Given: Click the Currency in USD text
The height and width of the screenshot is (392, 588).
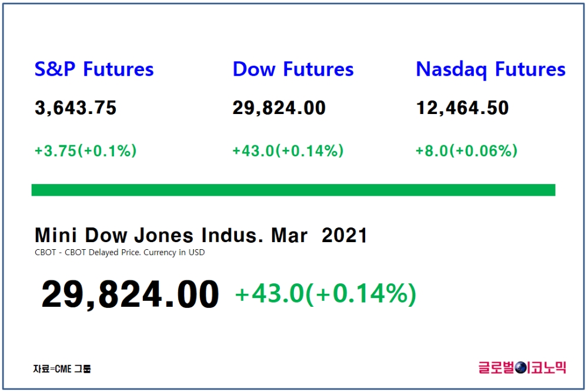Looking at the screenshot, I should 175,253.
